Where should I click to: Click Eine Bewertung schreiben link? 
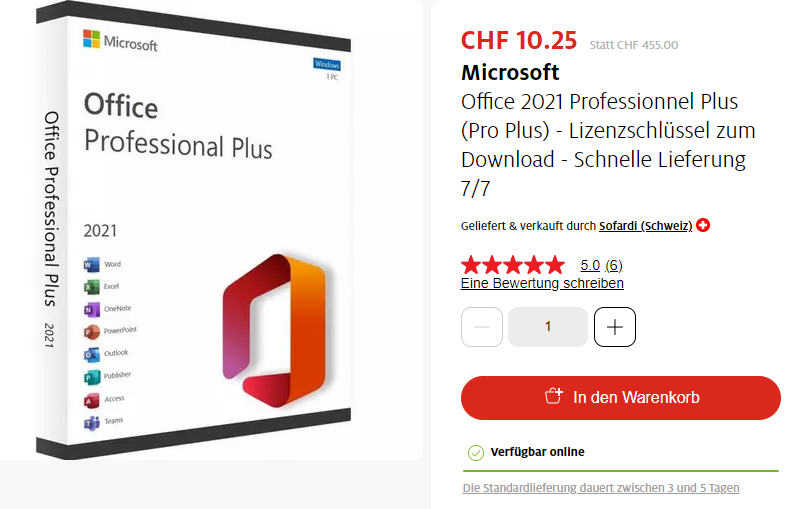pyautogui.click(x=542, y=283)
